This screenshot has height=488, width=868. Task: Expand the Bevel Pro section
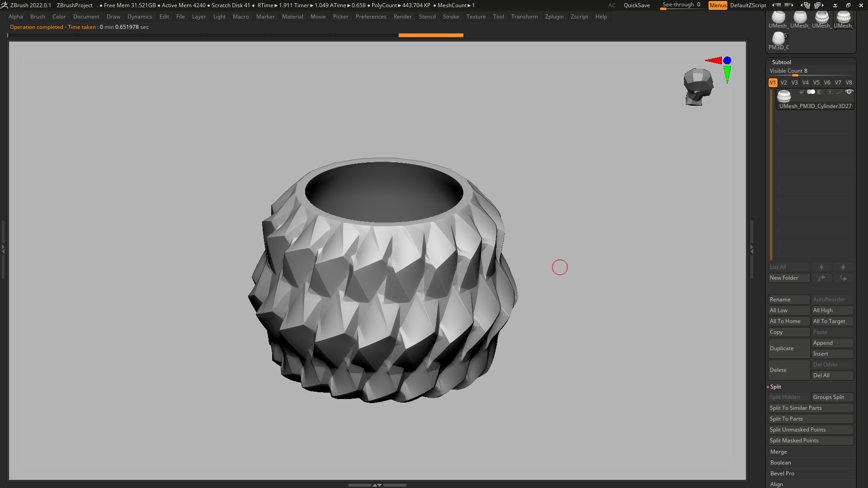point(782,474)
